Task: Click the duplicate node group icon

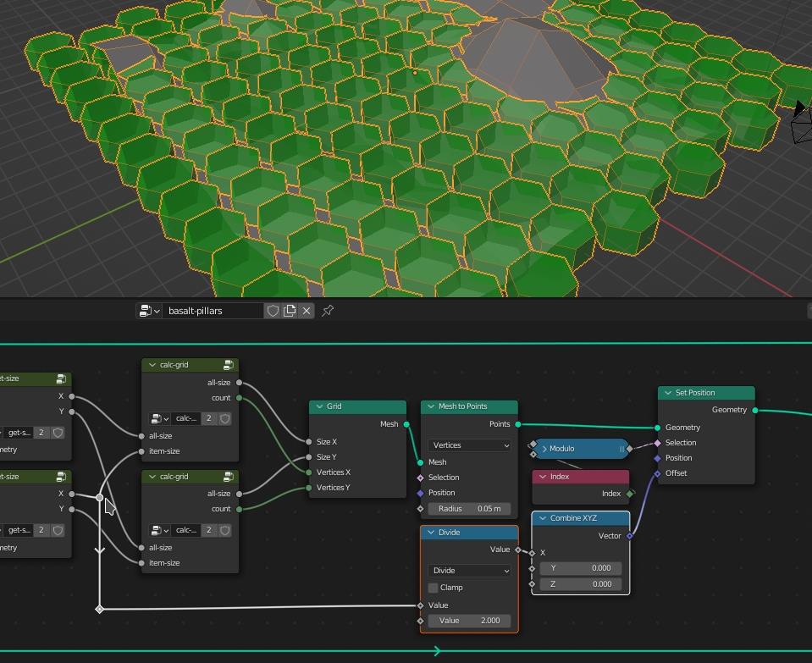Action: [x=290, y=311]
